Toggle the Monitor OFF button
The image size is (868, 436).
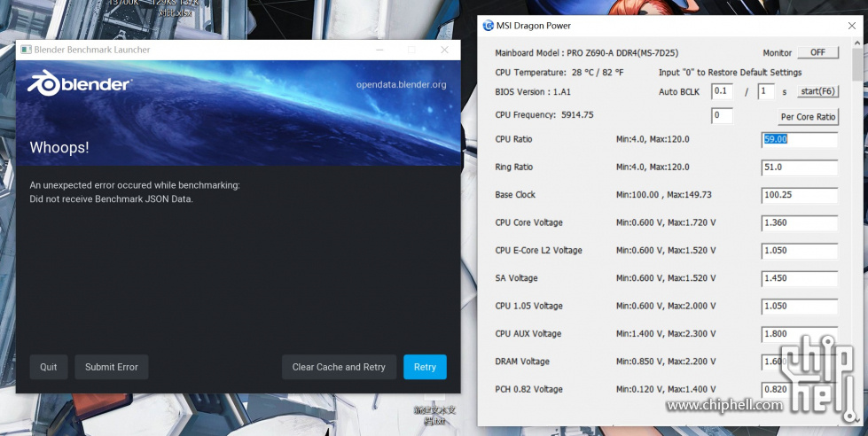(x=817, y=52)
